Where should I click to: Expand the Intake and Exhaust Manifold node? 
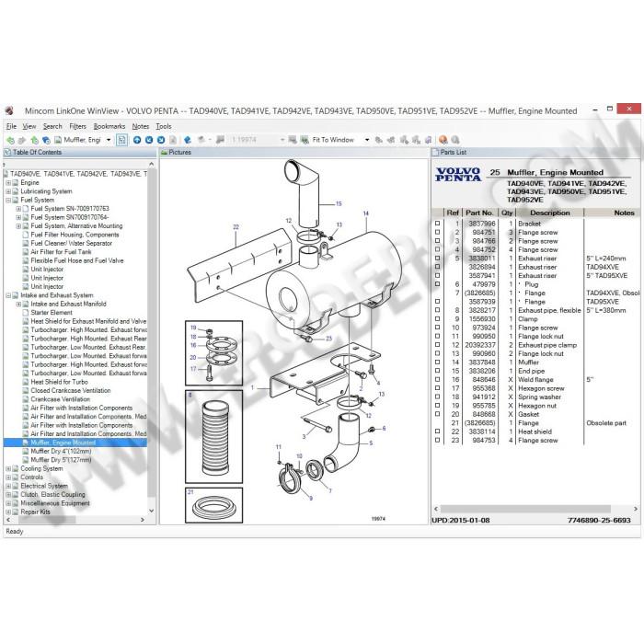pos(18,304)
